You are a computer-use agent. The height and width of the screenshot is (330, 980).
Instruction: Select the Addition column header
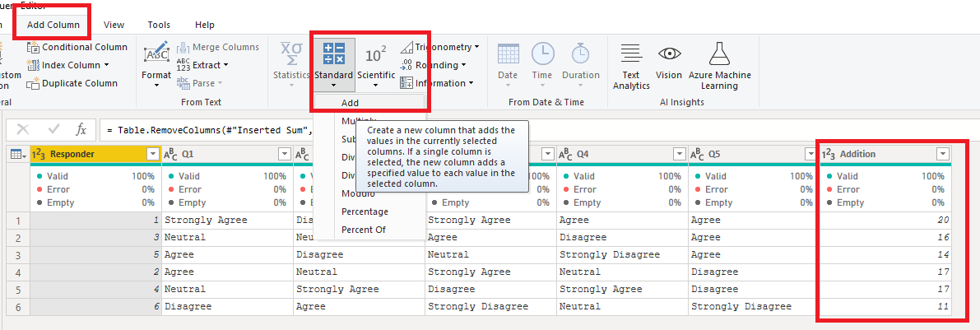(885, 154)
